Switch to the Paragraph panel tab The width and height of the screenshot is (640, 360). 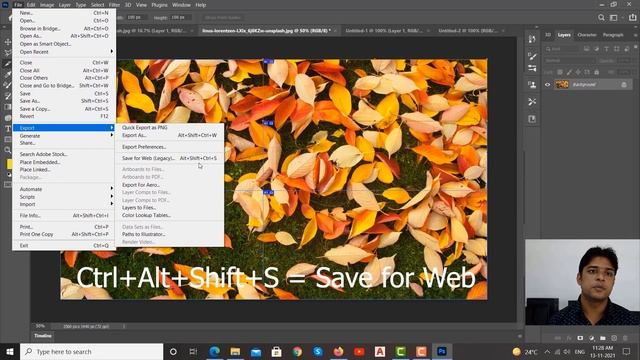coord(613,35)
